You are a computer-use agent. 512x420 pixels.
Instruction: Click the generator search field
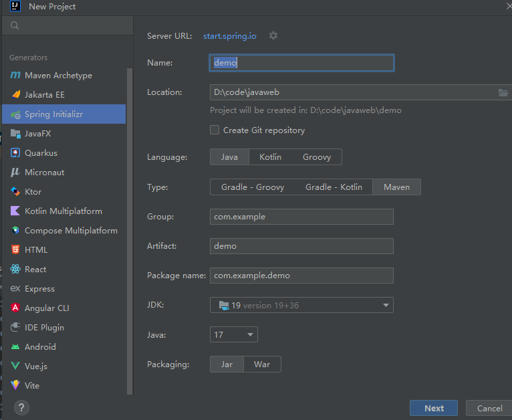(x=68, y=25)
